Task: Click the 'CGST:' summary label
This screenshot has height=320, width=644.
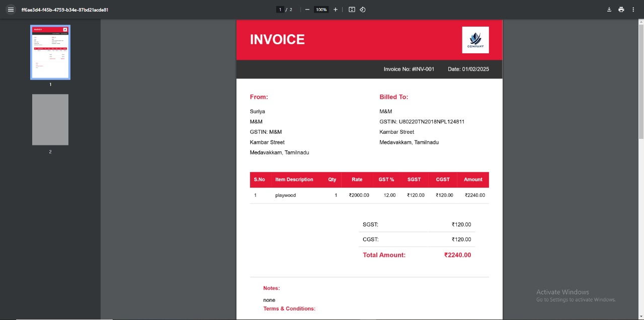Action: click(371, 239)
